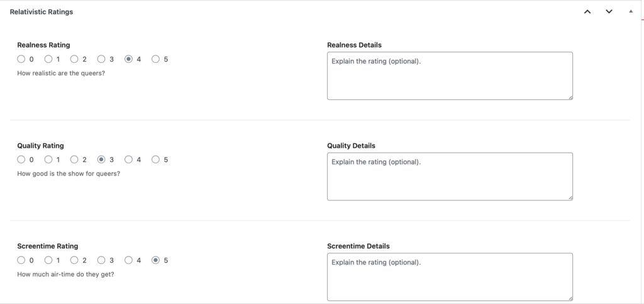Select Realness Rating option 0
Screen dimensions: 644x304
pos(21,59)
